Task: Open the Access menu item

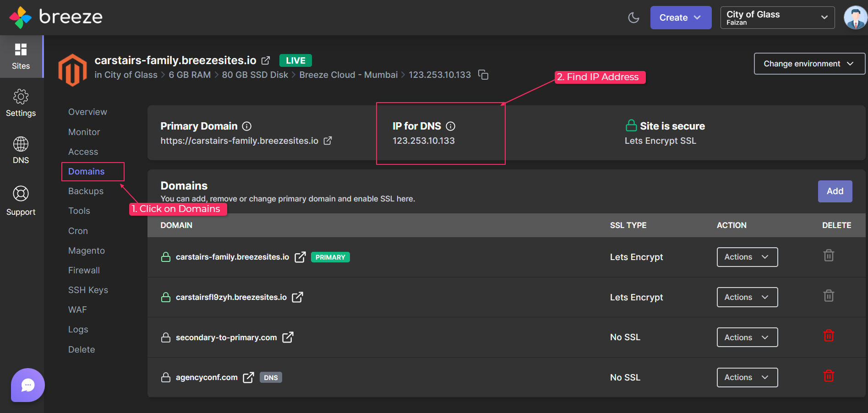Action: tap(83, 152)
